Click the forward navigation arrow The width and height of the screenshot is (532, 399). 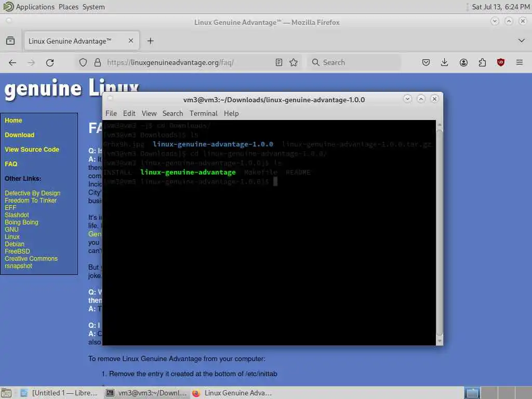click(x=31, y=62)
